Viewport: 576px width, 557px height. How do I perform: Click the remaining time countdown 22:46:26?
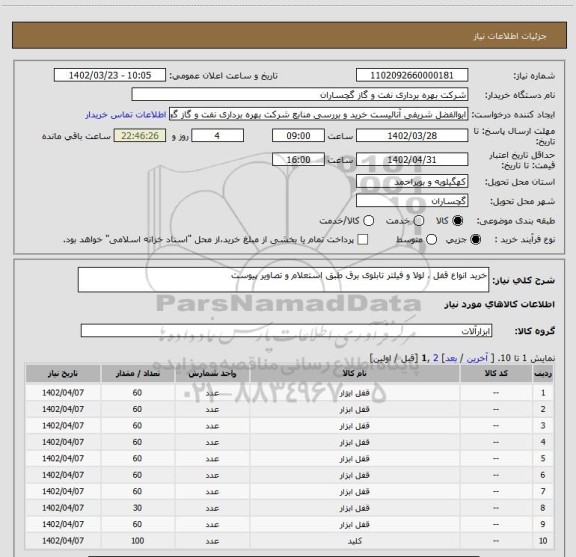(x=140, y=136)
